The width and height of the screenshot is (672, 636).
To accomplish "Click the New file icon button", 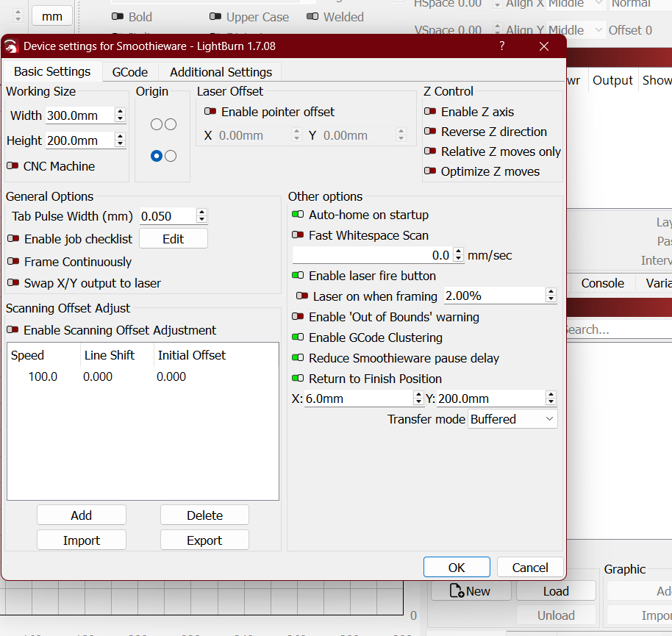I will (x=470, y=591).
